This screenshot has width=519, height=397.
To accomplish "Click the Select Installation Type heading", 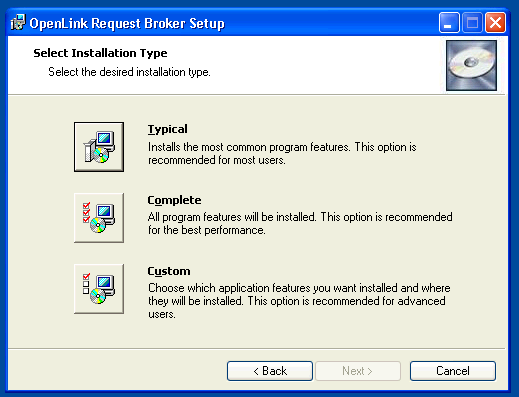I will coord(100,53).
